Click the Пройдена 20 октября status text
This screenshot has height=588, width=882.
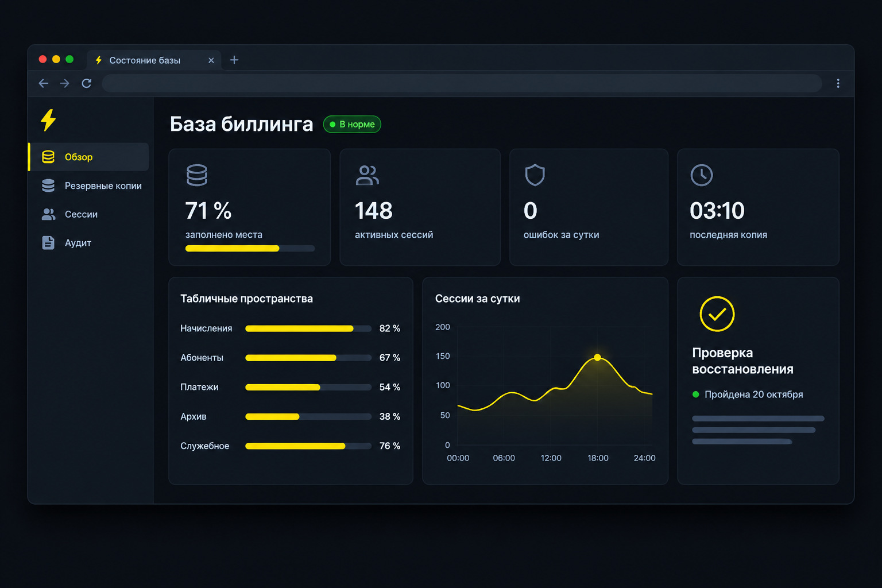coord(754,394)
